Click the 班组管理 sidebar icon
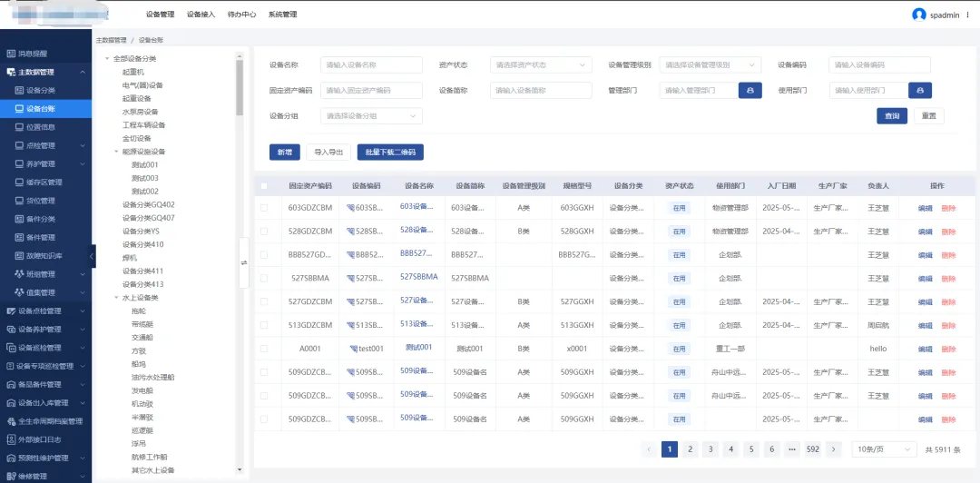 (19, 274)
